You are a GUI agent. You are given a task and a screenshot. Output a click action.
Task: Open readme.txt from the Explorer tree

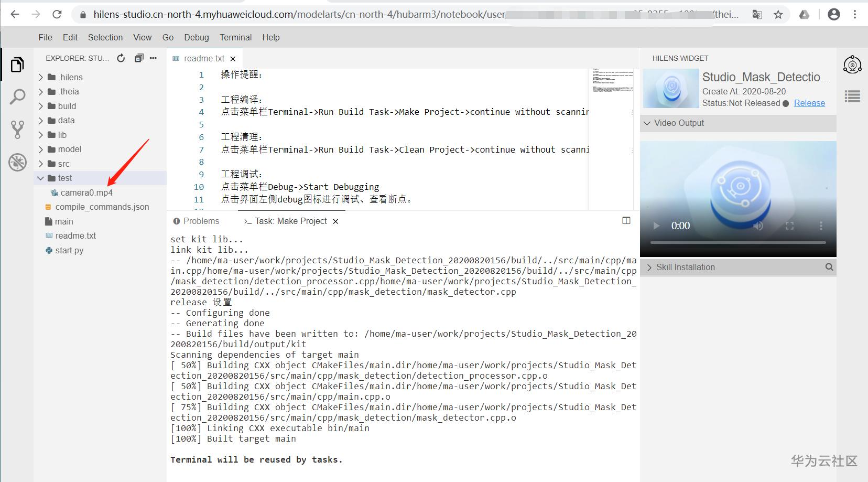[x=75, y=235]
